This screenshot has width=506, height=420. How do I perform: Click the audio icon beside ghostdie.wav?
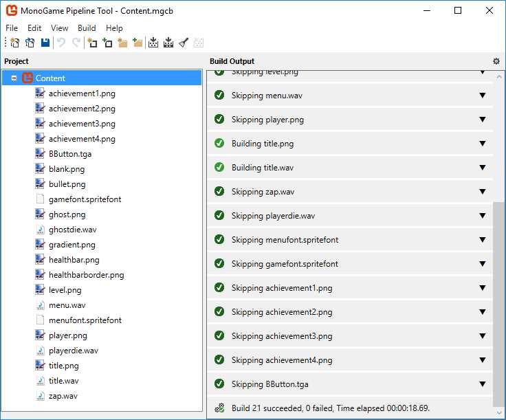point(41,230)
